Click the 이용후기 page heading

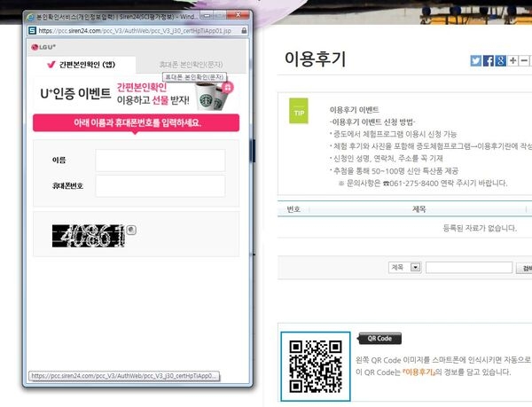(x=315, y=59)
